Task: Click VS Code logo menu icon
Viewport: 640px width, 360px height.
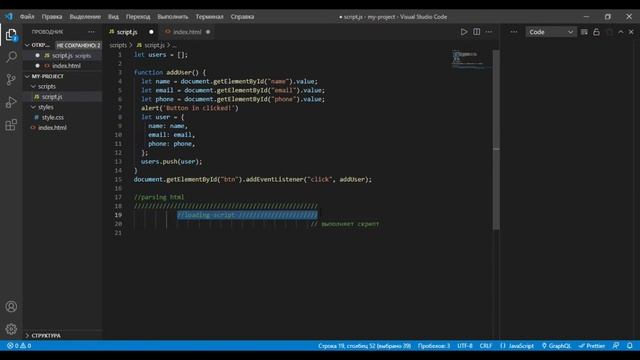Action: (x=9, y=17)
